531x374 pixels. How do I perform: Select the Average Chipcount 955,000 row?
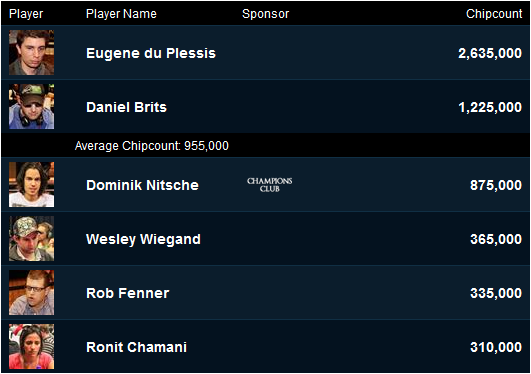(x=266, y=146)
